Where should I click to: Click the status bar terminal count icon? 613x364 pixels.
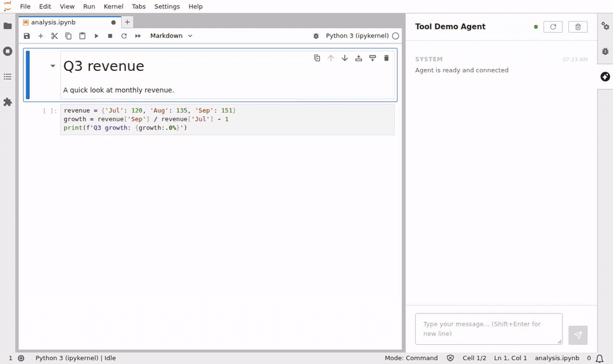(21, 358)
